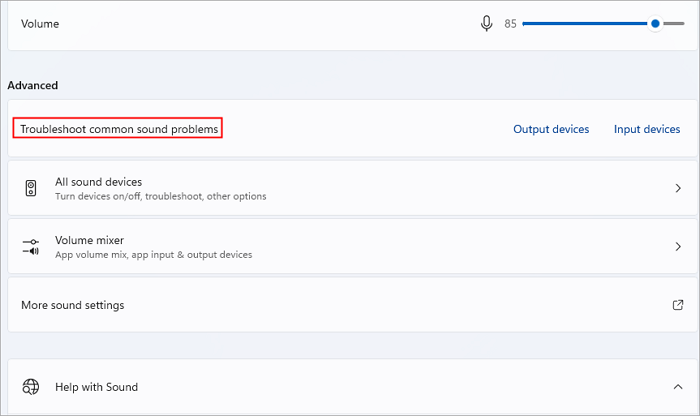Click the filled portion of the volume slider track
Image resolution: width=700 pixels, height=416 pixels.
585,24
